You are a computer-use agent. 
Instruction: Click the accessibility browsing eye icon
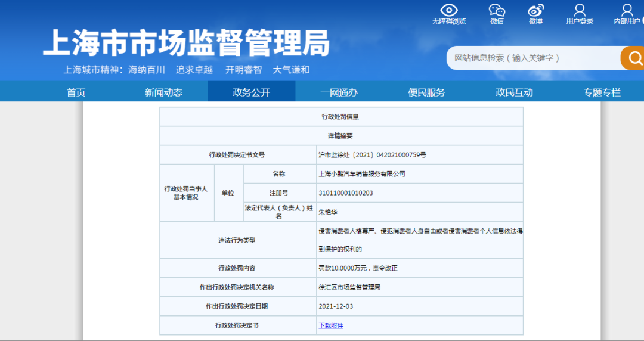point(448,11)
